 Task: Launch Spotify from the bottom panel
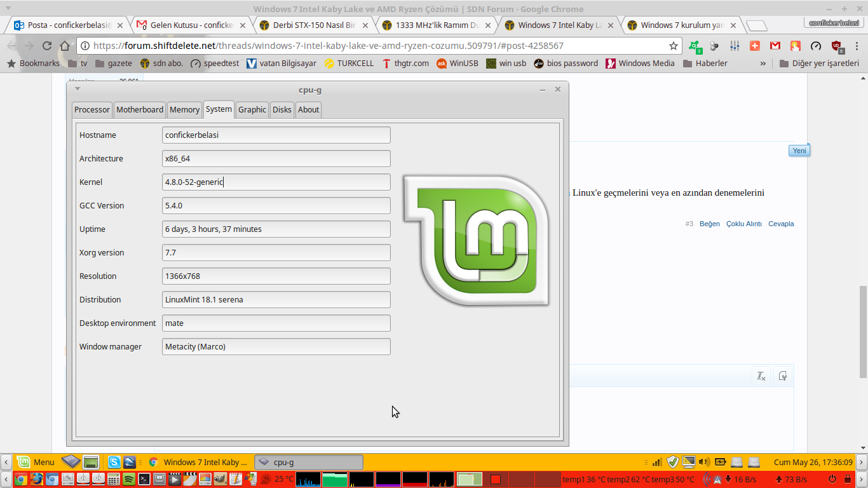(129, 479)
